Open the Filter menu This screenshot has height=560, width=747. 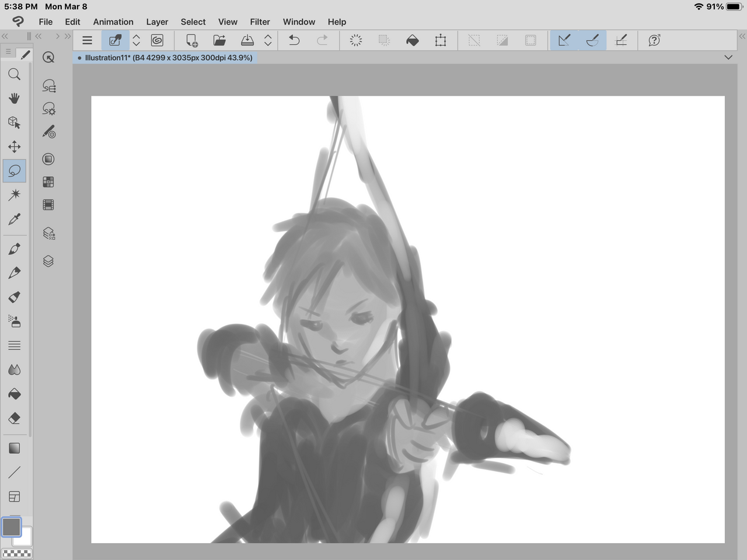pyautogui.click(x=260, y=22)
